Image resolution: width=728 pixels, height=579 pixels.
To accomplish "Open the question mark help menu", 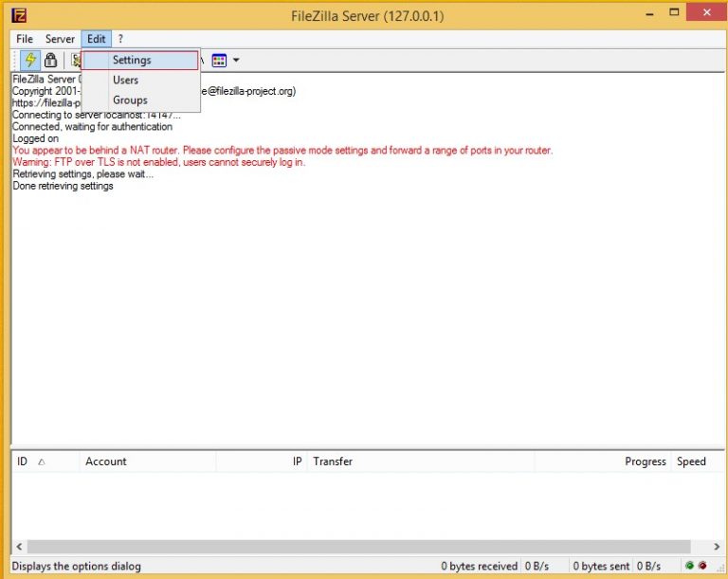I will click(120, 39).
